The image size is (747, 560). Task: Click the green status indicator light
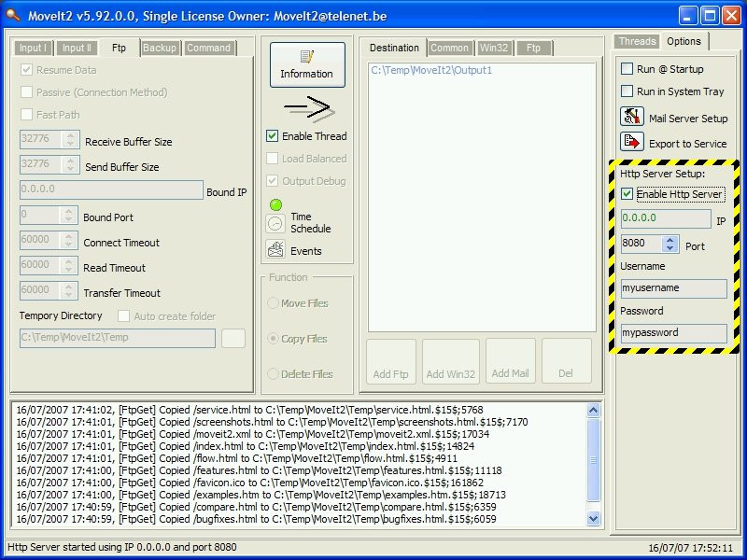click(x=275, y=204)
